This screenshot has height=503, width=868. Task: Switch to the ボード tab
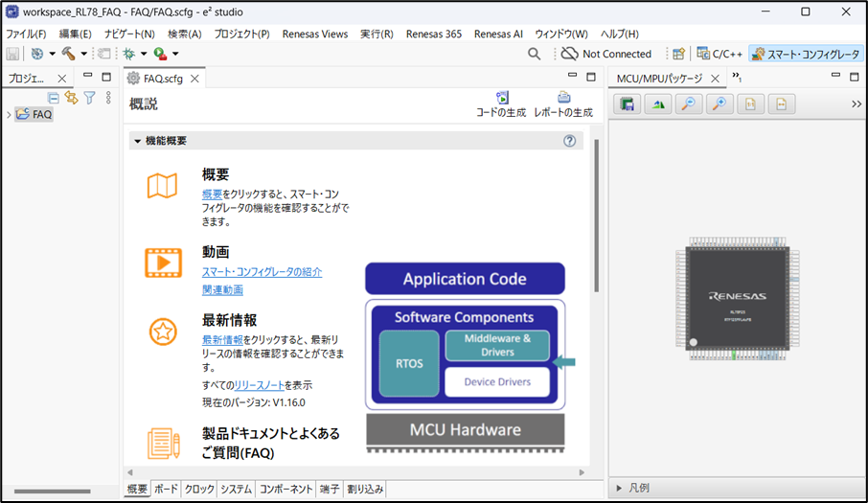[x=166, y=489]
